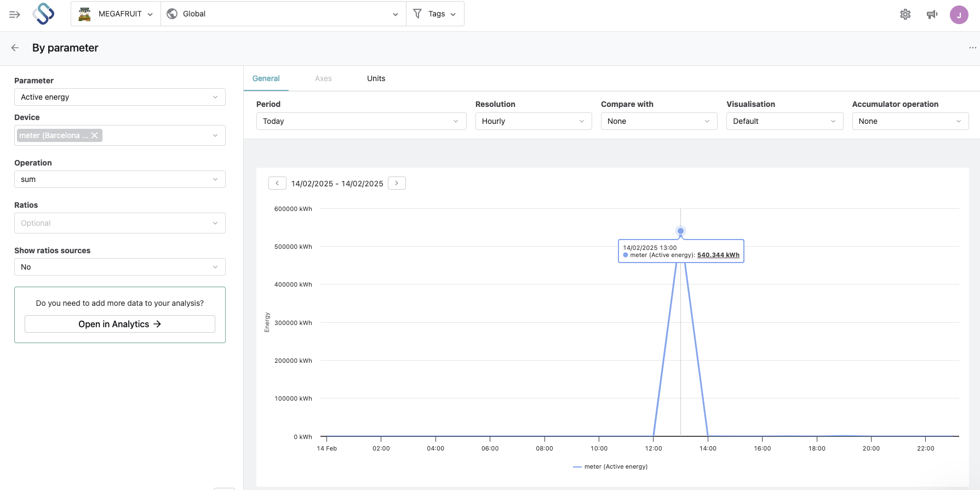Click the Tags filter funnel icon
The height and width of the screenshot is (490, 980).
(417, 14)
